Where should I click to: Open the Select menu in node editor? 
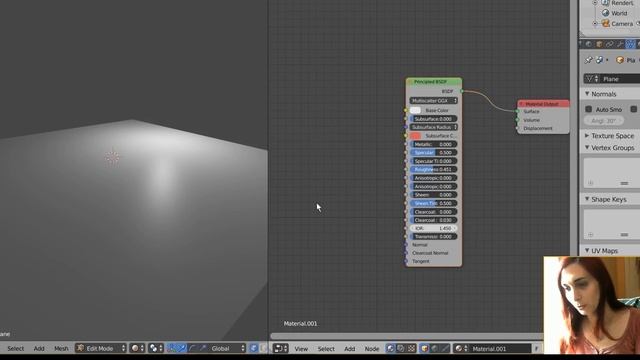[x=326, y=349]
